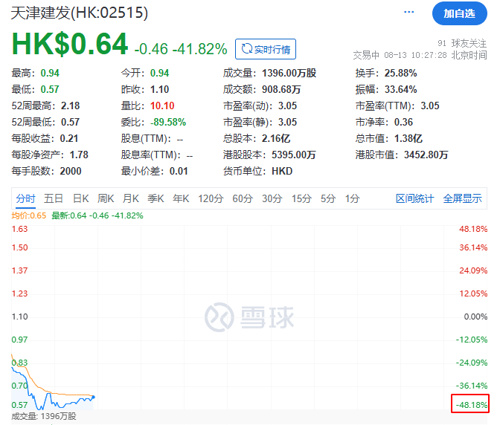The height and width of the screenshot is (425, 500).
Task: Select the 120分 interval tab
Action: [211, 199]
